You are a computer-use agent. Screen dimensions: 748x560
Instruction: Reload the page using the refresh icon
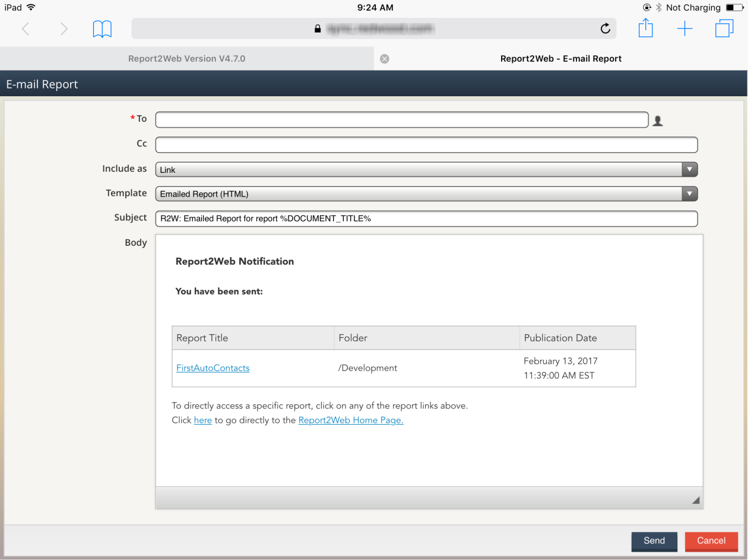tap(605, 28)
